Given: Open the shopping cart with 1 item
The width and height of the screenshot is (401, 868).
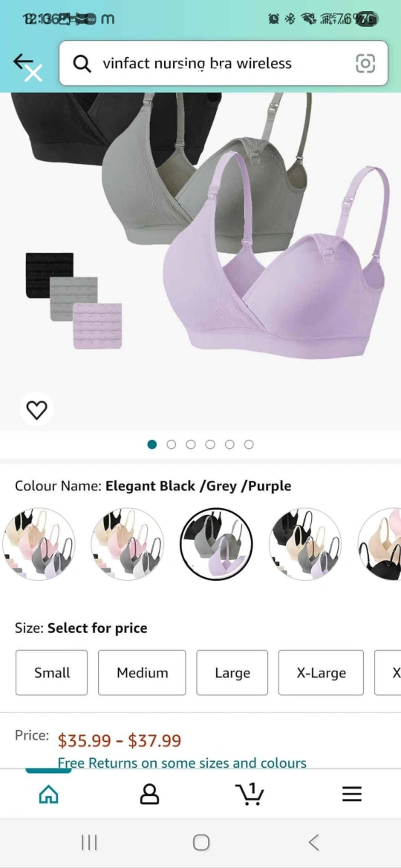Looking at the screenshot, I should coord(250,794).
